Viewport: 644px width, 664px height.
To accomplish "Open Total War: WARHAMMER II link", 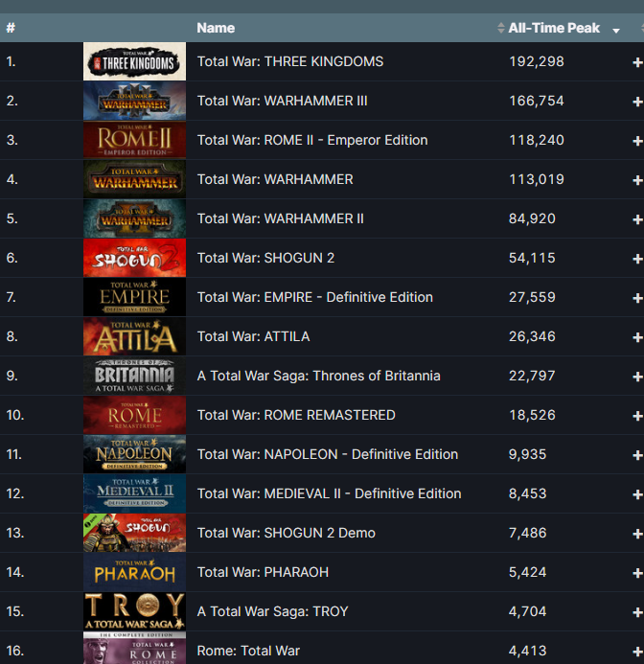I will pyautogui.click(x=281, y=218).
